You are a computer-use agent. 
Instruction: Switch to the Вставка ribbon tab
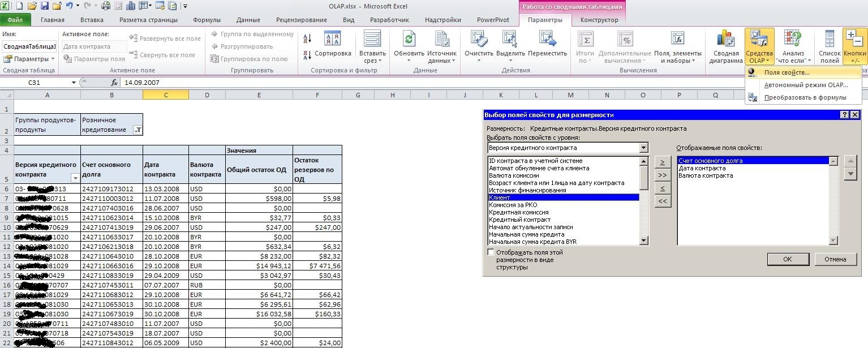click(92, 20)
